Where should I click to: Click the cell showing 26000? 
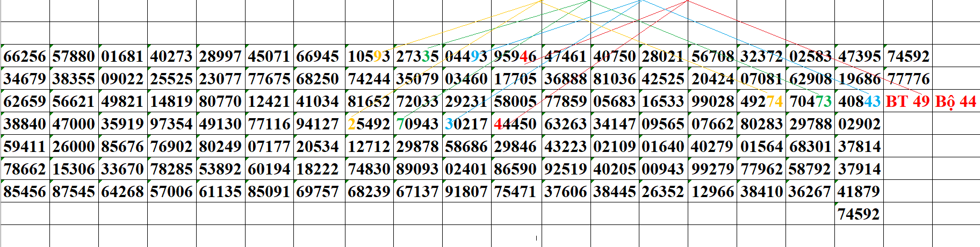tap(74, 147)
